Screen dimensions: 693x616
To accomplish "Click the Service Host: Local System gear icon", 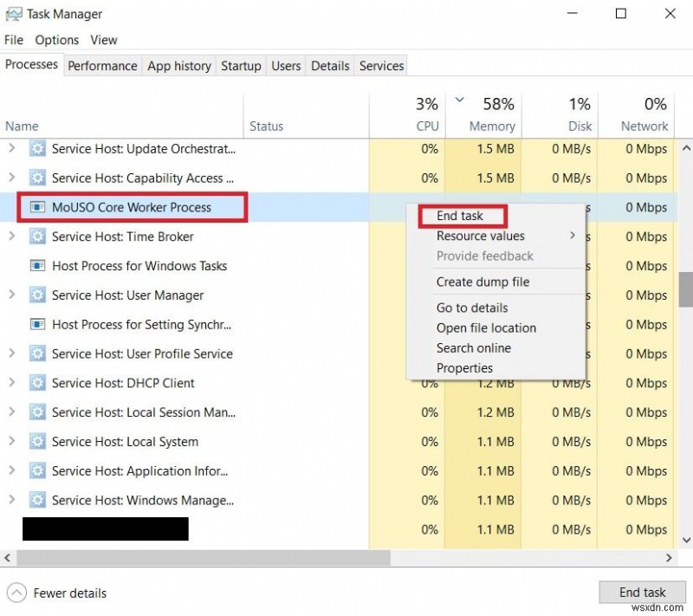I will (x=36, y=442).
